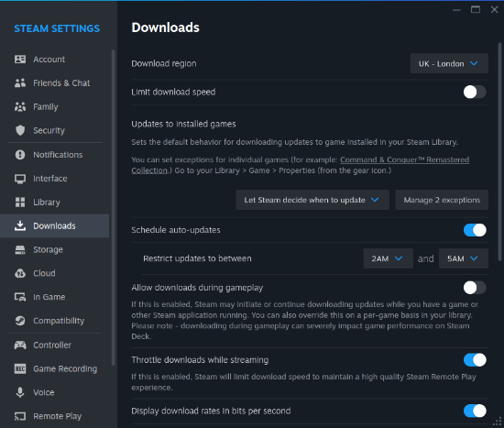The width and height of the screenshot is (504, 428).
Task: Open Remote Play settings
Action: pos(55,416)
